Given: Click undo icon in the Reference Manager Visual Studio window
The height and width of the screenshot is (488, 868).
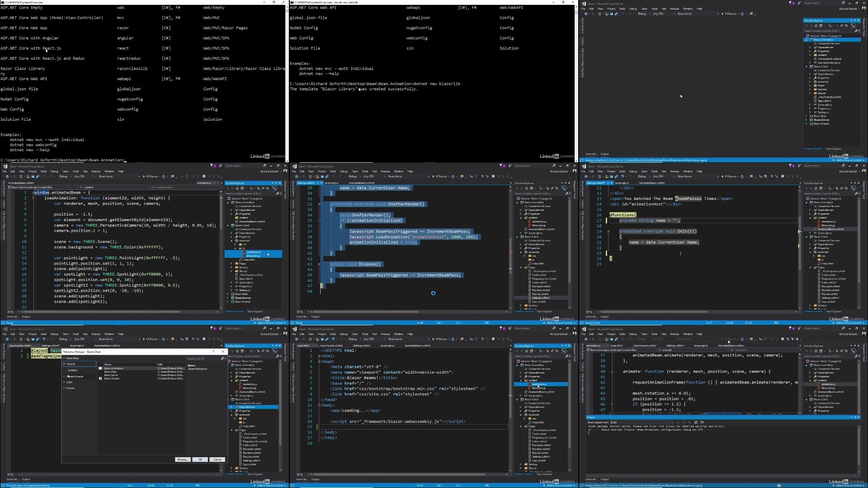Looking at the screenshot, I should pyautogui.click(x=44, y=339).
